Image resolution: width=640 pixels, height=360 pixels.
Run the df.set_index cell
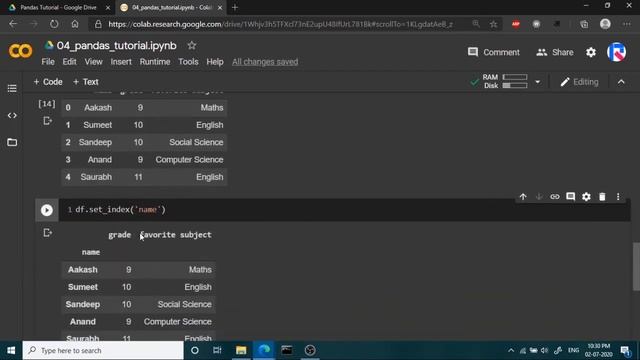click(47, 210)
